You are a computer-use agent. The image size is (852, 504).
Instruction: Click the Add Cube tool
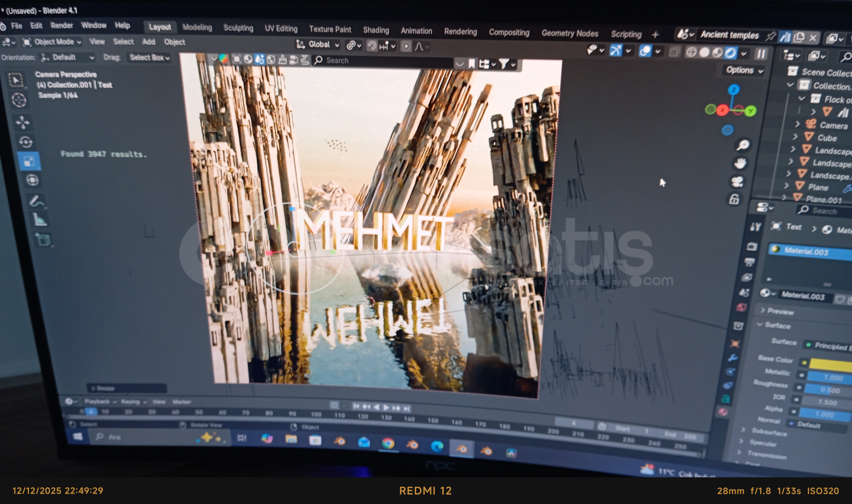[x=43, y=240]
